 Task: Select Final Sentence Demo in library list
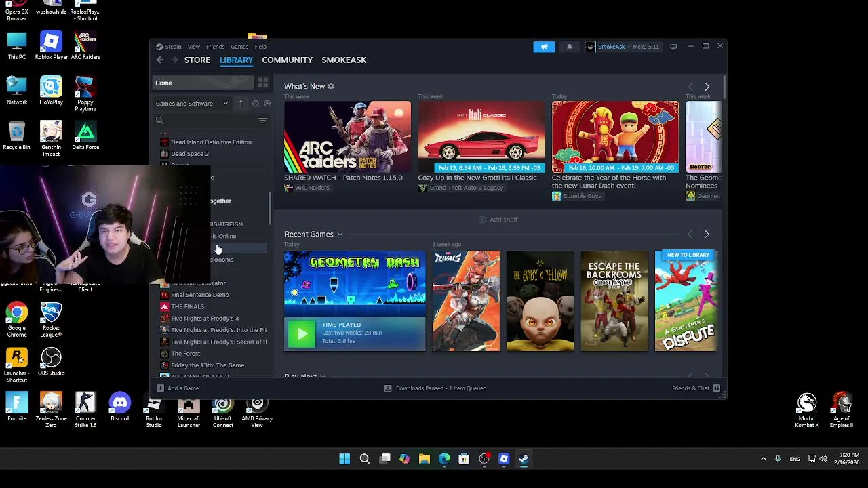pos(200,295)
